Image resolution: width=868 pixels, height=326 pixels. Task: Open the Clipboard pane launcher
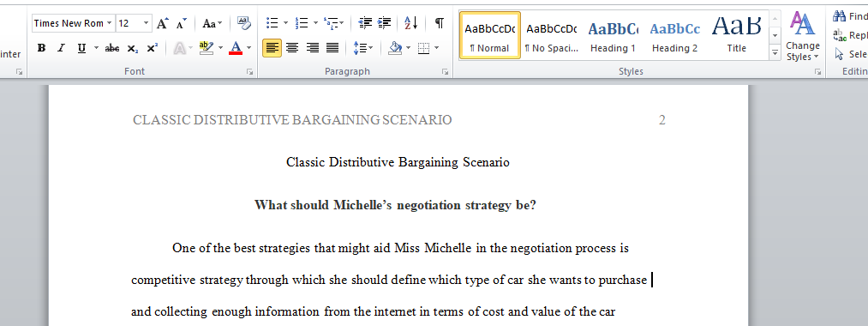point(19,71)
